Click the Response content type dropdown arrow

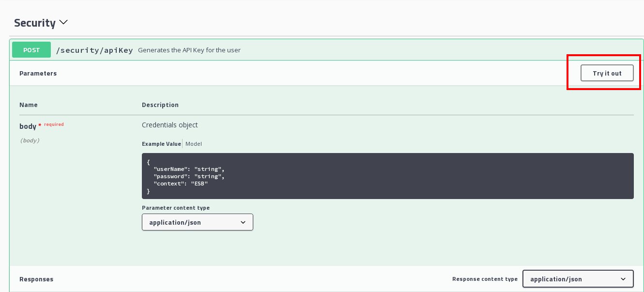coord(623,279)
